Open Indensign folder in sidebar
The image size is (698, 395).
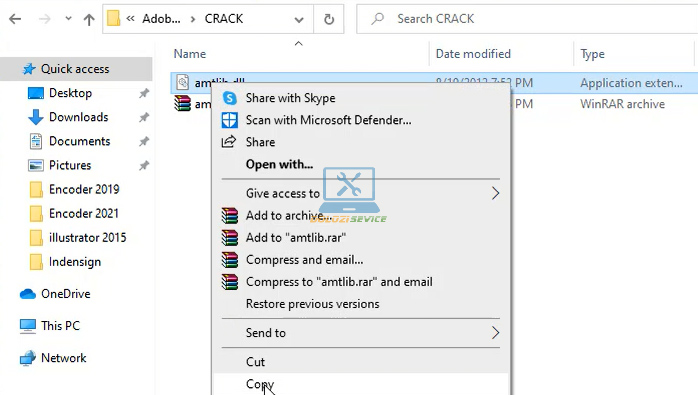point(75,261)
